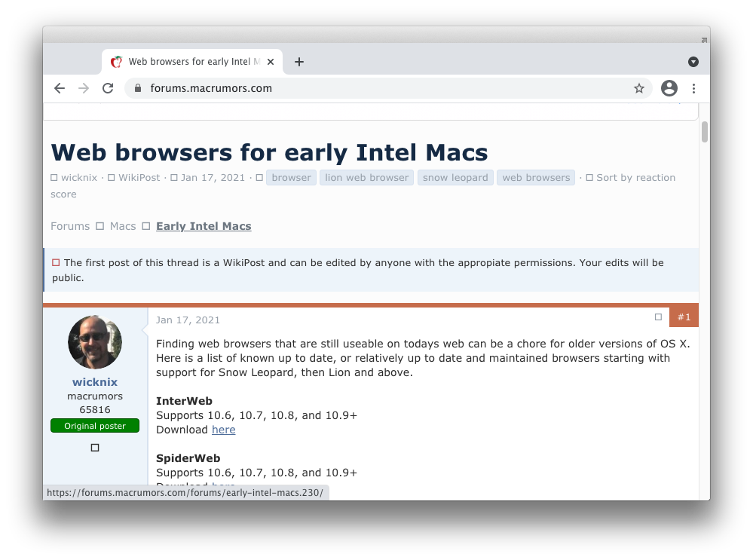The image size is (753, 560).
Task: Click the MacRumors favicon in the tab
Action: point(116,62)
